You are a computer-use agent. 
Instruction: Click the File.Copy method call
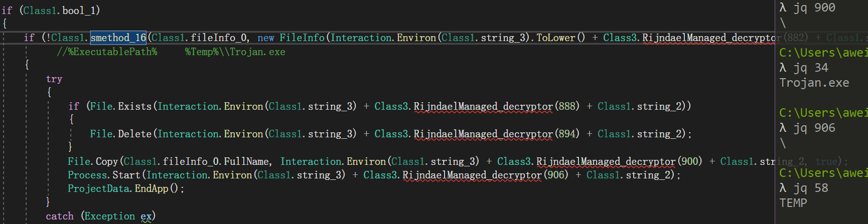coord(93,161)
